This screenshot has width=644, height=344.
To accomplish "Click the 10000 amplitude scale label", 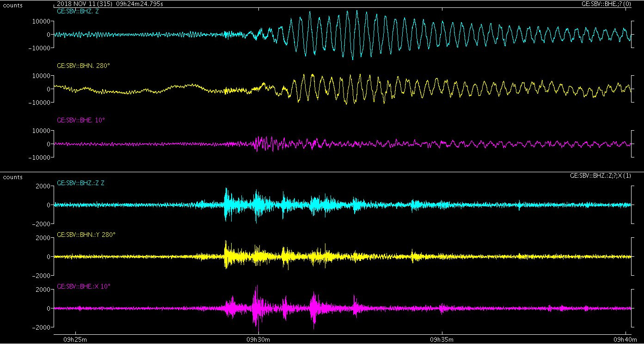I will click(x=42, y=20).
